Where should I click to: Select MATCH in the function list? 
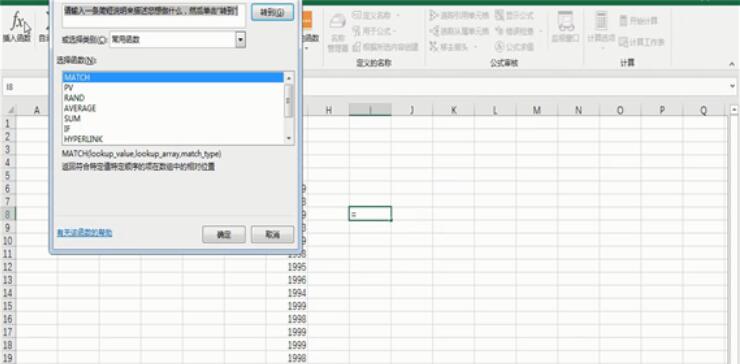click(x=173, y=77)
